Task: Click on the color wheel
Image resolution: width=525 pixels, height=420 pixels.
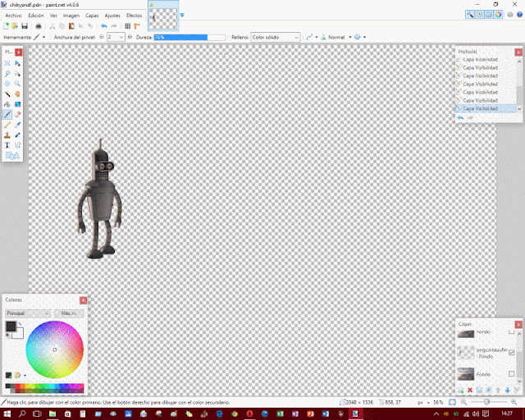Action: 54,351
